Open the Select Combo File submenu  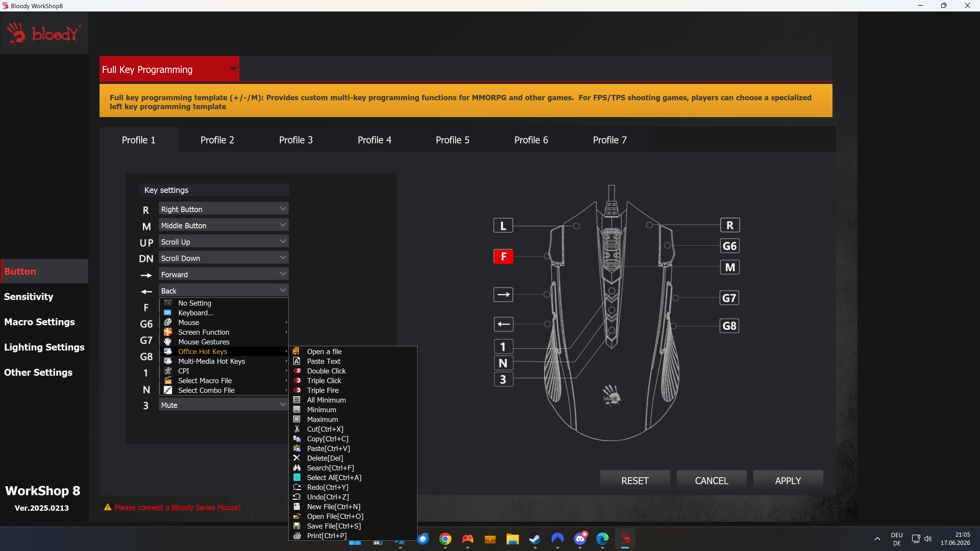224,390
